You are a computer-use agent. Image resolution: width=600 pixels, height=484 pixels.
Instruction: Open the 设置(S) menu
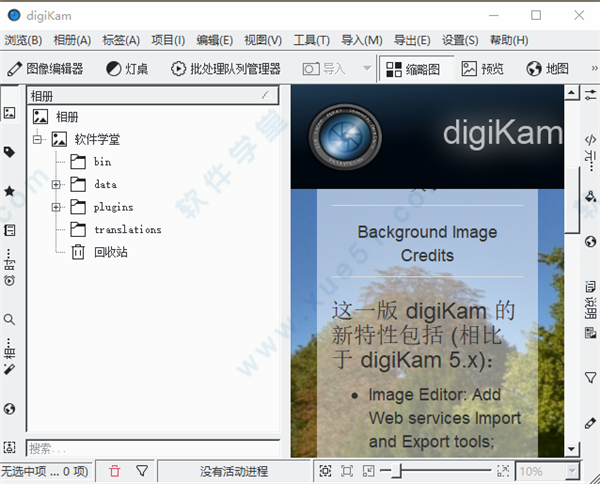tap(460, 40)
